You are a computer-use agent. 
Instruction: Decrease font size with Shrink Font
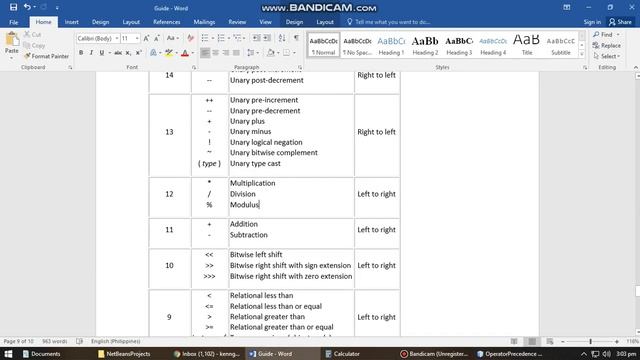[157, 38]
